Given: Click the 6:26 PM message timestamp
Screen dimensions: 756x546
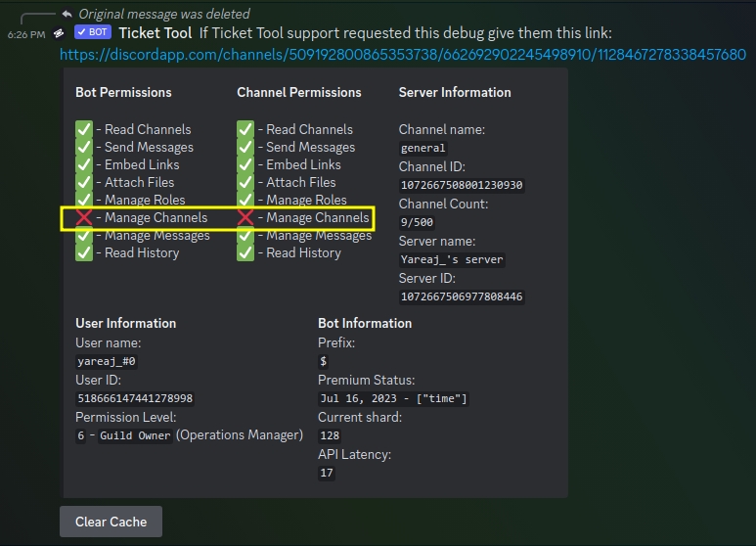Looking at the screenshot, I should [26, 33].
